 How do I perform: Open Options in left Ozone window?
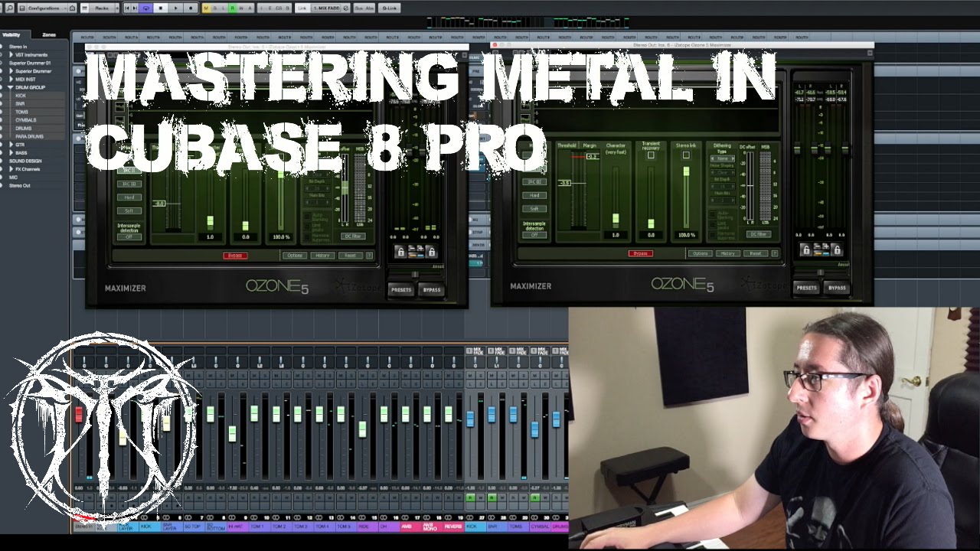coord(295,255)
